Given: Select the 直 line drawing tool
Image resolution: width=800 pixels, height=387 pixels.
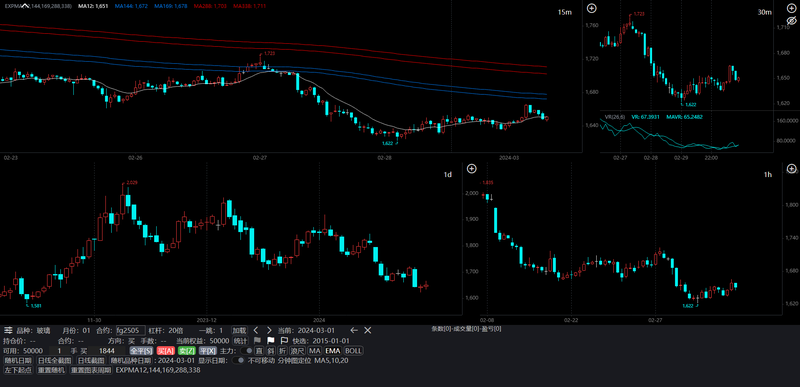Looking at the screenshot, I should 259,351.
